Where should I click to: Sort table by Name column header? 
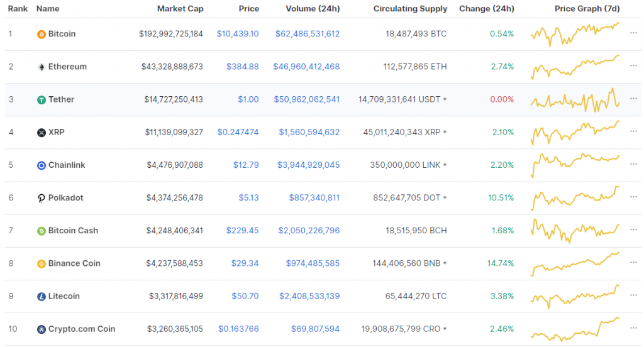[48, 9]
